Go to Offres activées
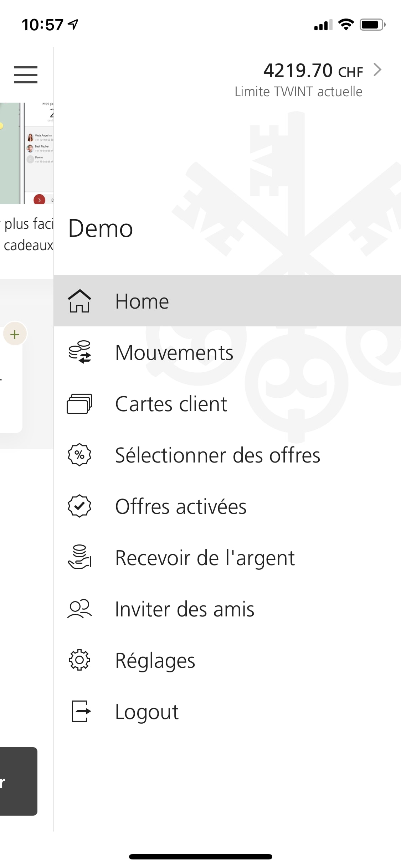Screen dimensions: 401x868 click(181, 507)
